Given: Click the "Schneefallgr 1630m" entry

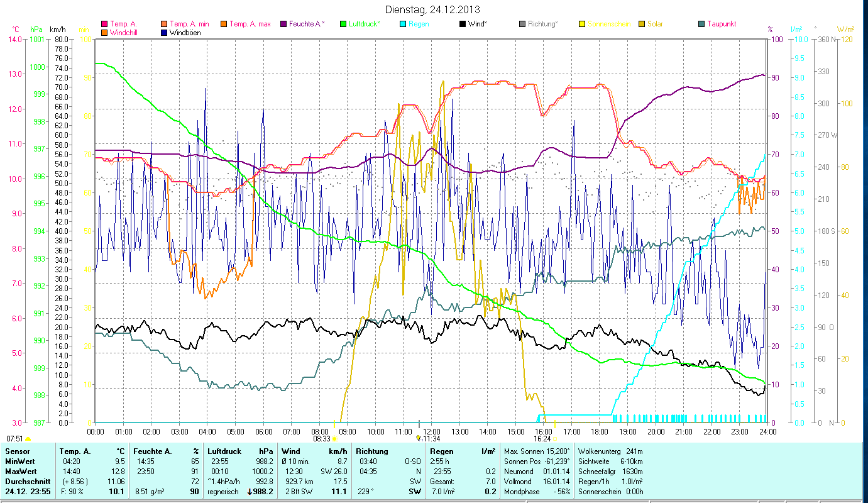Looking at the screenshot, I should [610, 472].
